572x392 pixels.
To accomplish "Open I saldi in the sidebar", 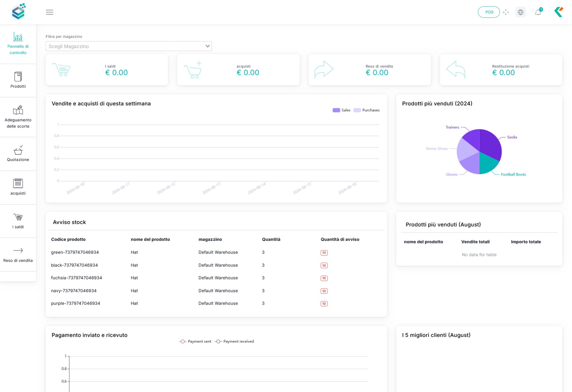I will pyautogui.click(x=18, y=221).
